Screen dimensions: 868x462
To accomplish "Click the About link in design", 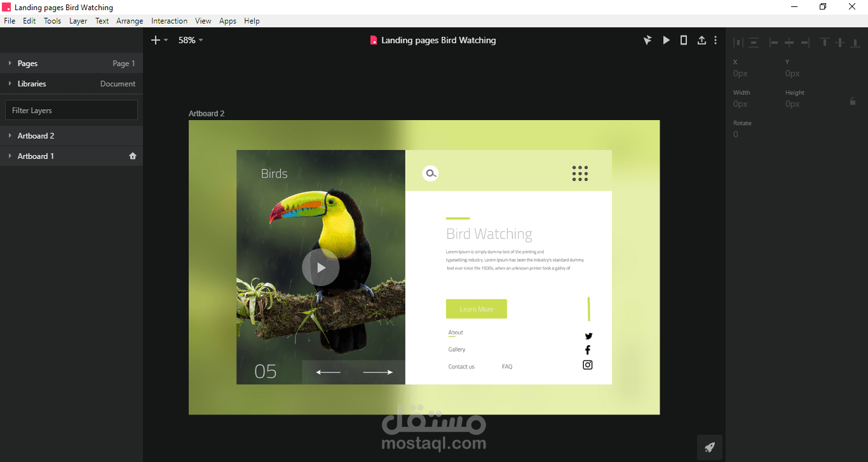I will click(x=456, y=332).
